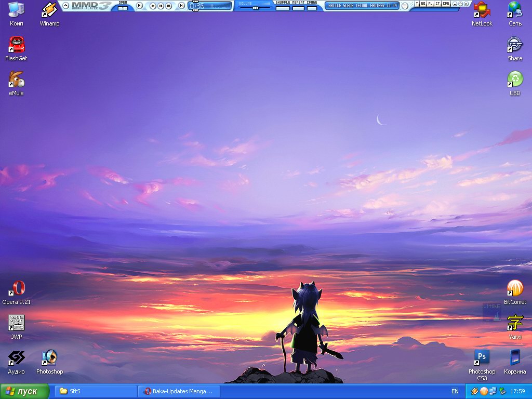Toggle Repeat mode in Winamp
The width and height of the screenshot is (532, 399).
[x=298, y=8]
